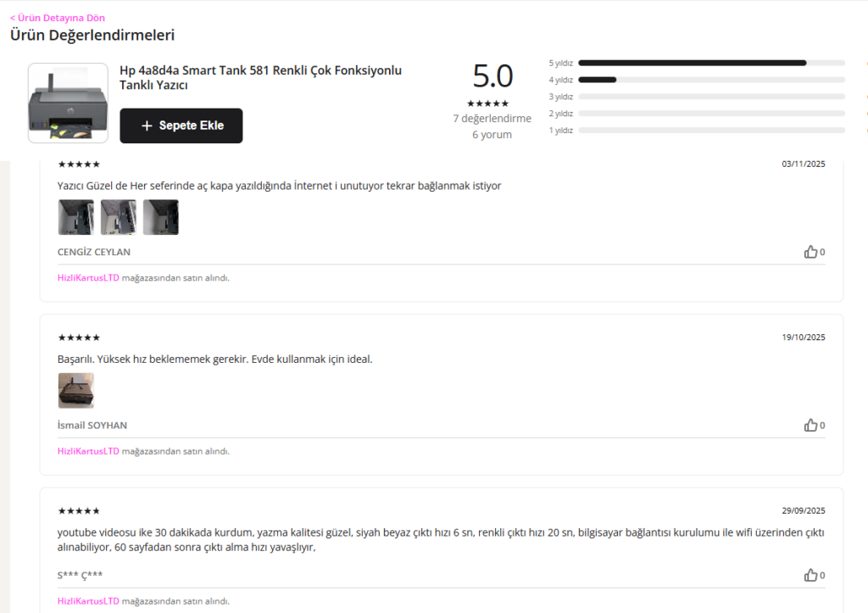Click thumbs-up icon on İsmail Soyhan's review
The width and height of the screenshot is (868, 613).
(x=810, y=426)
